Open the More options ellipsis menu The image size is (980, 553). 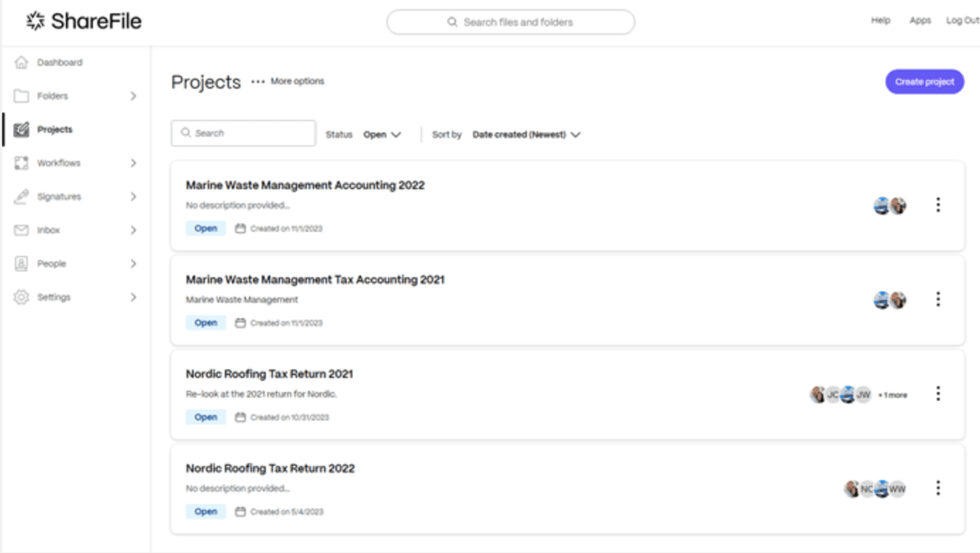coord(258,82)
